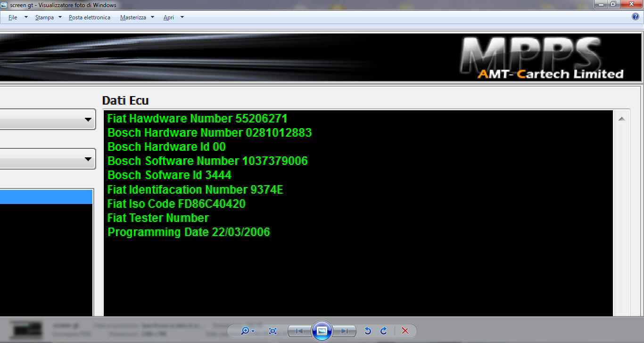Click the 'Bosch Hardware Id 00' line
The image size is (644, 343).
coord(167,147)
